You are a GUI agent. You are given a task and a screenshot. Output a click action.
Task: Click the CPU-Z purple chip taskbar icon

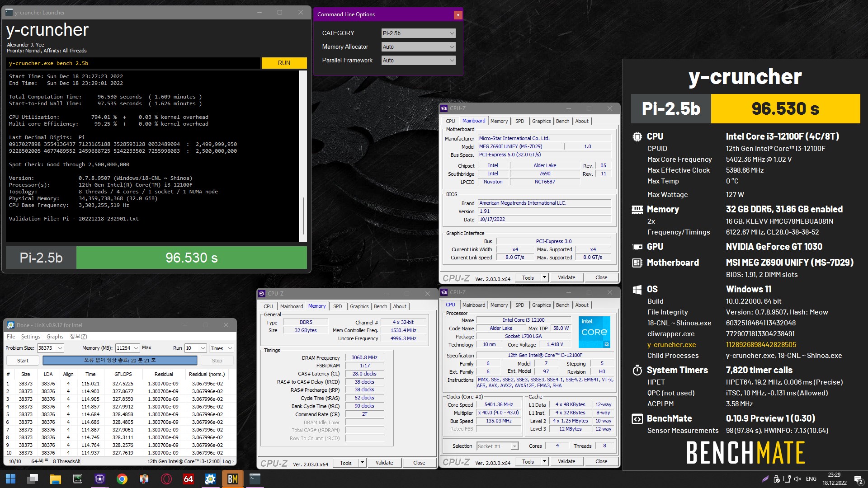99,479
